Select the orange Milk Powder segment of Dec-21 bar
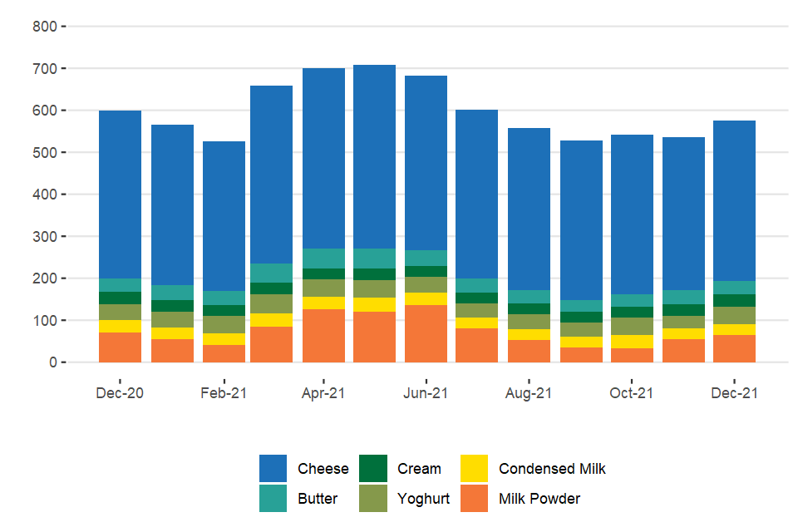This screenshot has height=532, width=798. point(734,348)
